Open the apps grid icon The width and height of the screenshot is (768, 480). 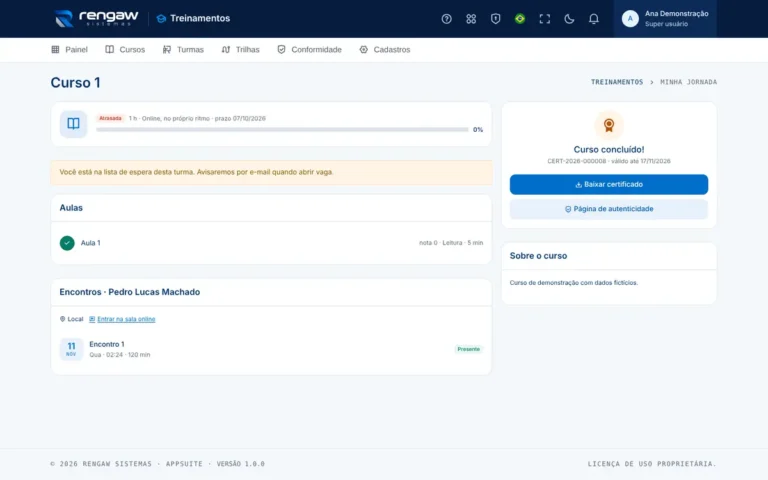coord(471,19)
